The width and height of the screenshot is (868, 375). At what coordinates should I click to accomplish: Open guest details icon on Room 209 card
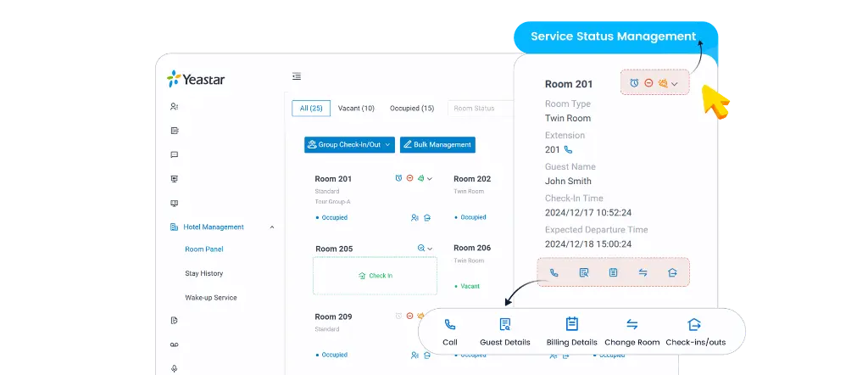[x=415, y=355]
